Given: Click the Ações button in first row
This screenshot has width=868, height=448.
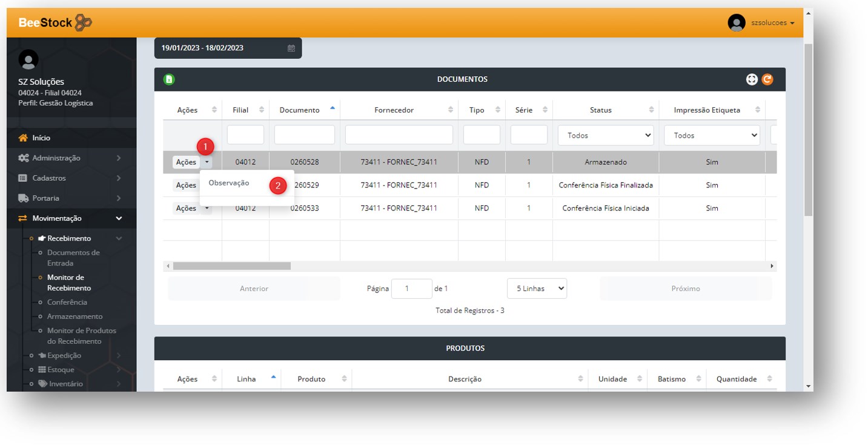Looking at the screenshot, I should click(186, 162).
